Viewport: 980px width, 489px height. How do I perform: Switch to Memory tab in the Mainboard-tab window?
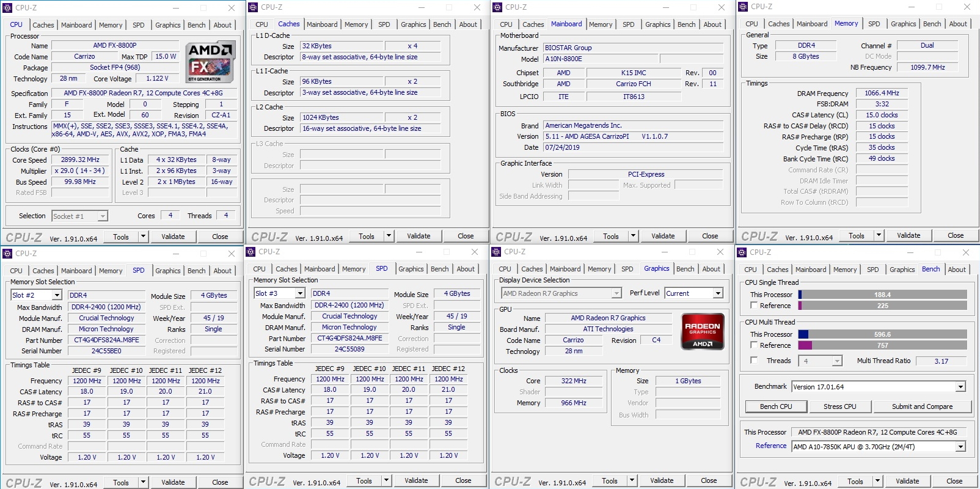coord(601,24)
